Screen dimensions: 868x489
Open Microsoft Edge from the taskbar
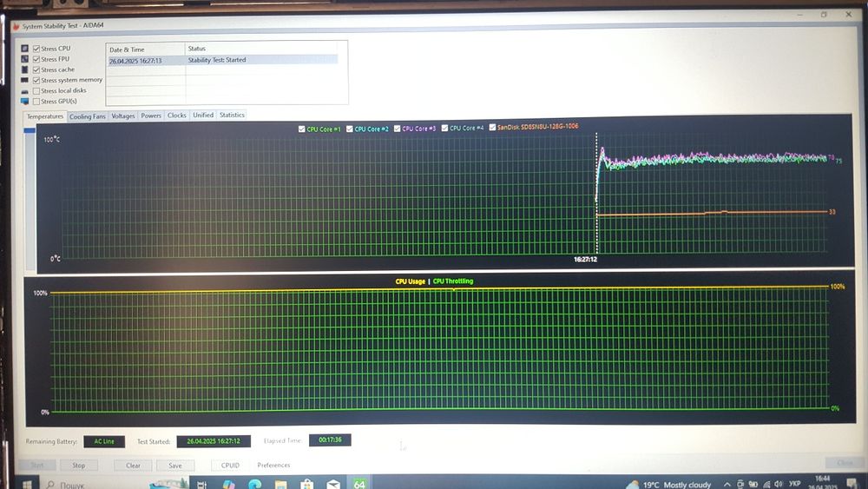tap(254, 485)
